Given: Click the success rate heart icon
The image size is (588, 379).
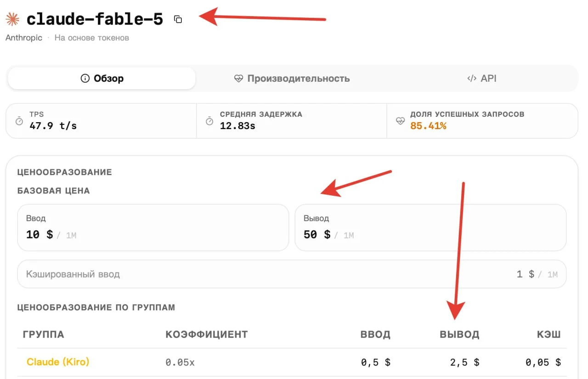Looking at the screenshot, I should pos(400,121).
